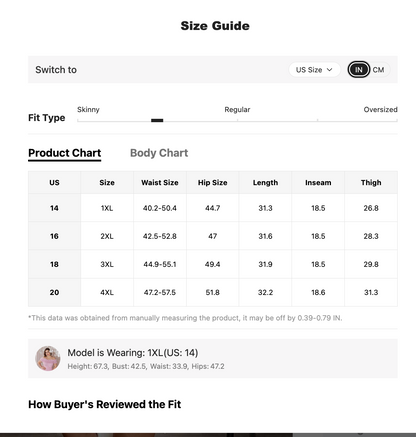Image resolution: width=416 pixels, height=437 pixels.
Task: Open the Body Chart tab
Action: [159, 153]
